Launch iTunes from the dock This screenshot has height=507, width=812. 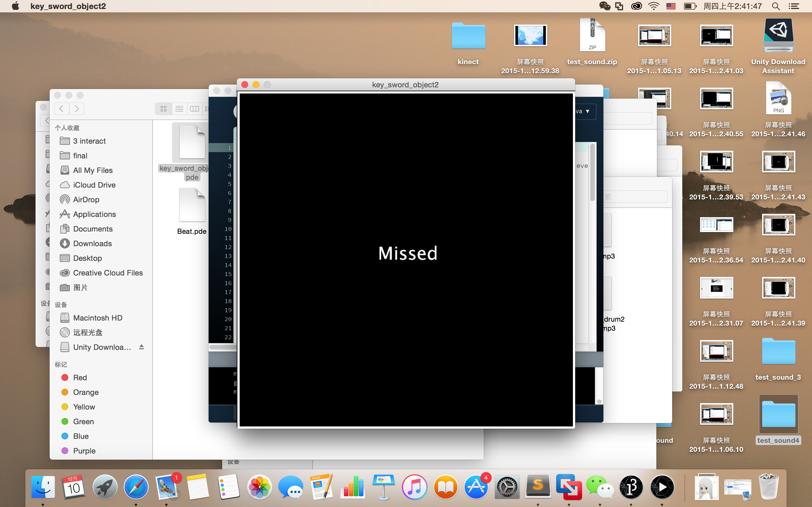point(414,486)
